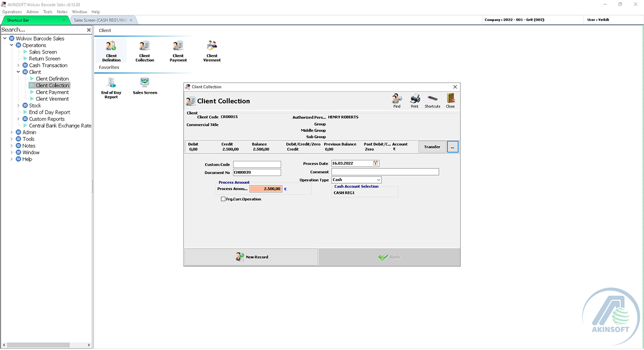Viewport: 644px width, 350px height.
Task: Open the Process Date calendar picker
Action: coord(376,163)
